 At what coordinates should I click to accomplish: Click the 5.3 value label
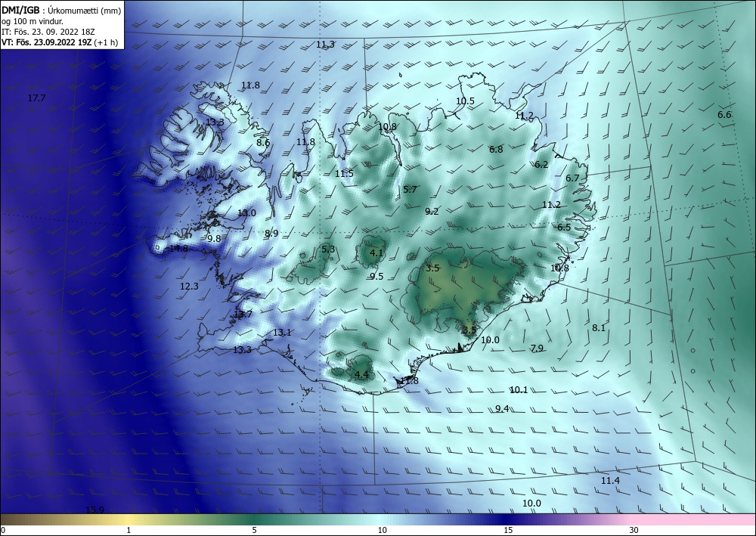[x=328, y=249]
